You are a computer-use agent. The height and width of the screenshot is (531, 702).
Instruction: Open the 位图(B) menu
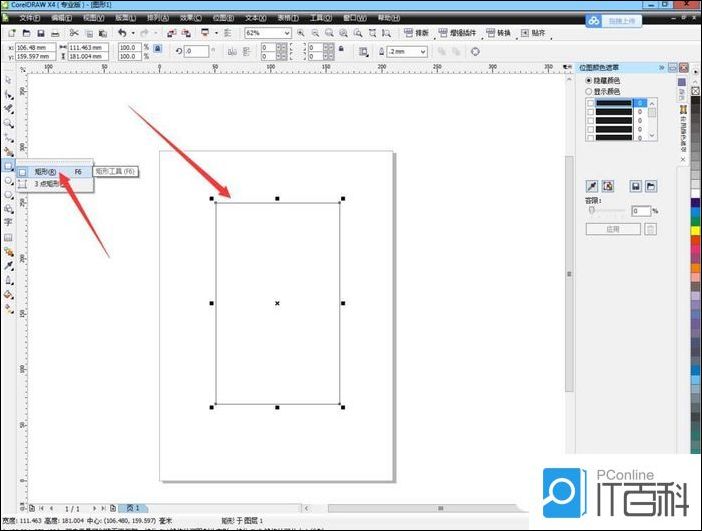coord(223,18)
